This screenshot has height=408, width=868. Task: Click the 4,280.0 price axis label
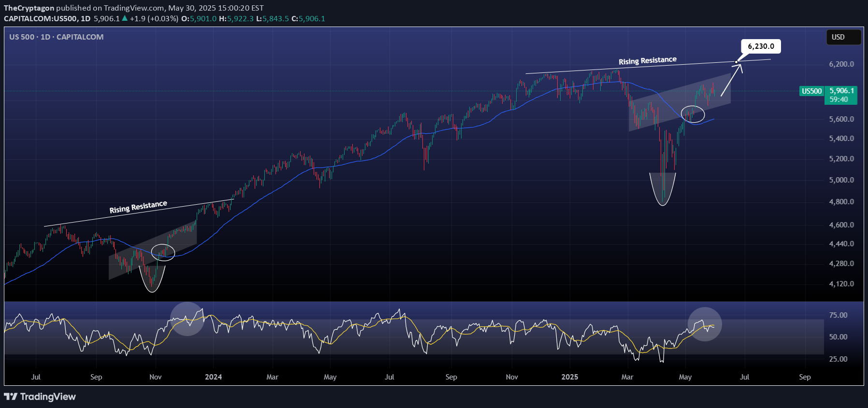pyautogui.click(x=841, y=264)
